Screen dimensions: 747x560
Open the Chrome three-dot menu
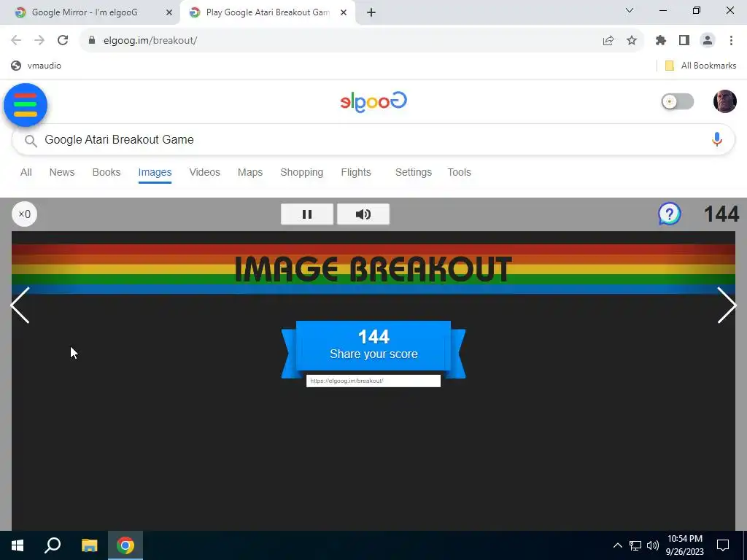[731, 41]
